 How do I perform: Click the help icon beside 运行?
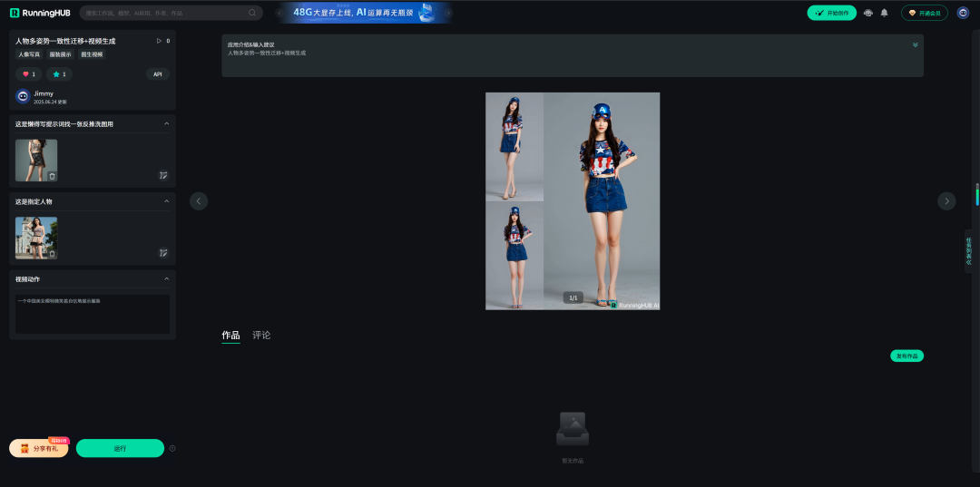point(172,448)
